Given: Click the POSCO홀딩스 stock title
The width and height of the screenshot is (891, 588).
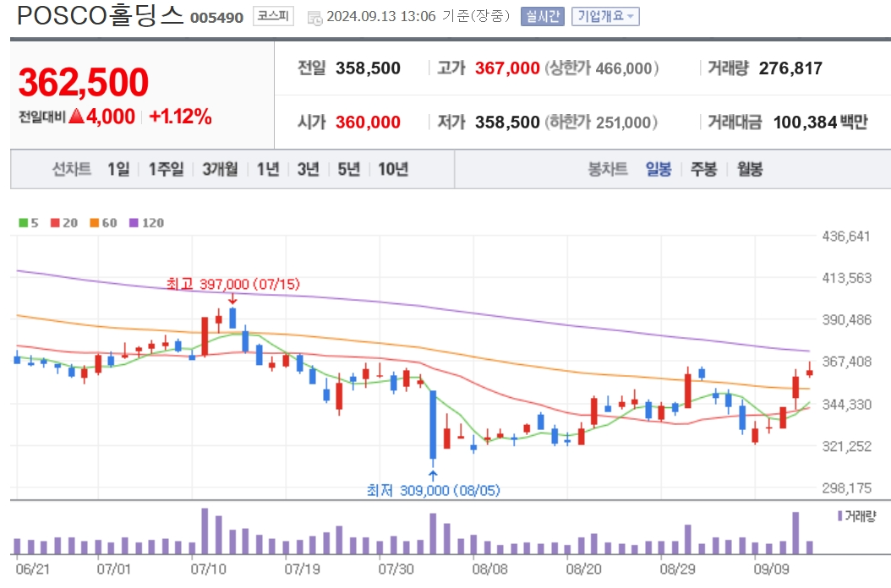Looking at the screenshot, I should click(100, 15).
